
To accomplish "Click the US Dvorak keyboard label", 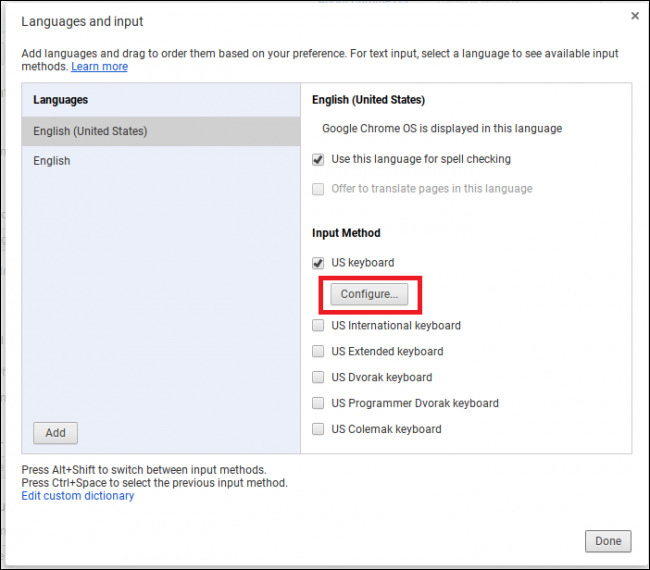I will click(x=382, y=377).
